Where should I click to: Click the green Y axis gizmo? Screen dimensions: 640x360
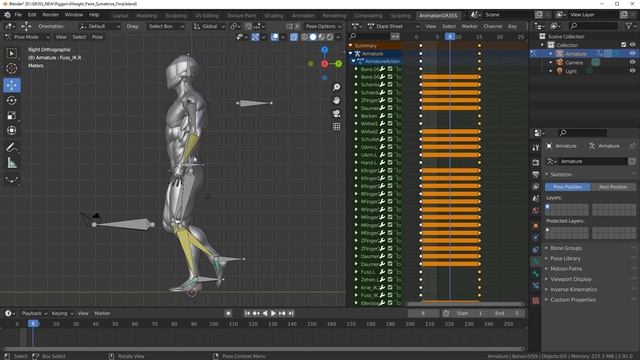pyautogui.click(x=338, y=64)
